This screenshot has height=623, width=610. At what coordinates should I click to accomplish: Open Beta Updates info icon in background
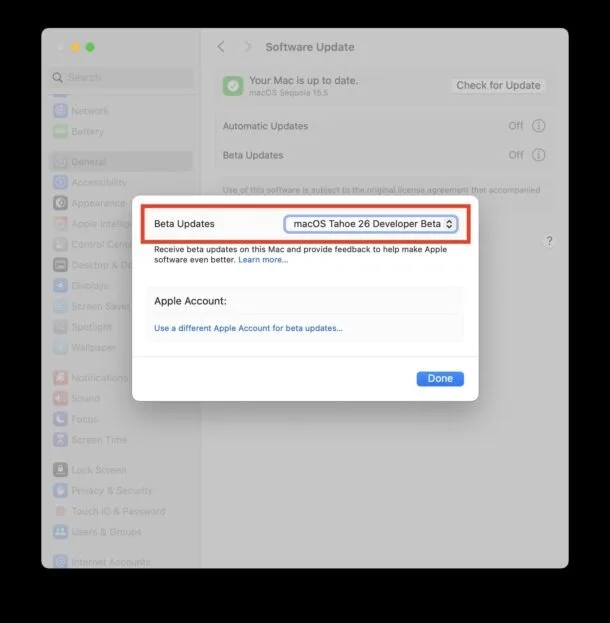click(x=538, y=155)
